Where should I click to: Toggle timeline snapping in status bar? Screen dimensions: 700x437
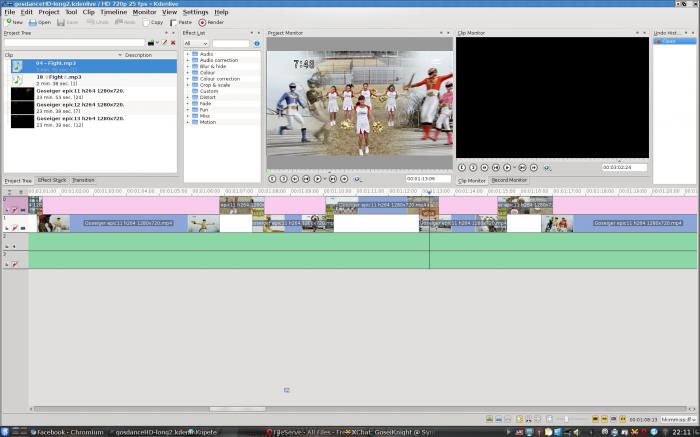[622, 419]
